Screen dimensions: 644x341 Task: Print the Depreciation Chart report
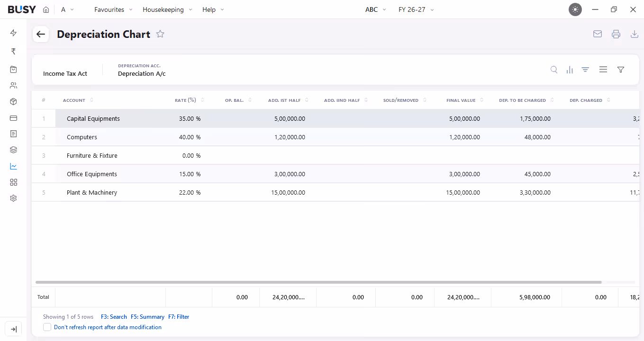click(x=616, y=34)
